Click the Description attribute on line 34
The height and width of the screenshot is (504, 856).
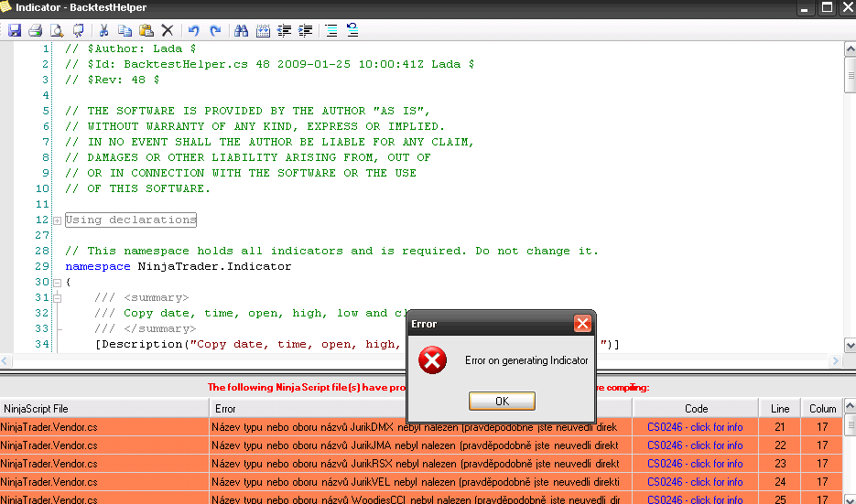pyautogui.click(x=357, y=344)
